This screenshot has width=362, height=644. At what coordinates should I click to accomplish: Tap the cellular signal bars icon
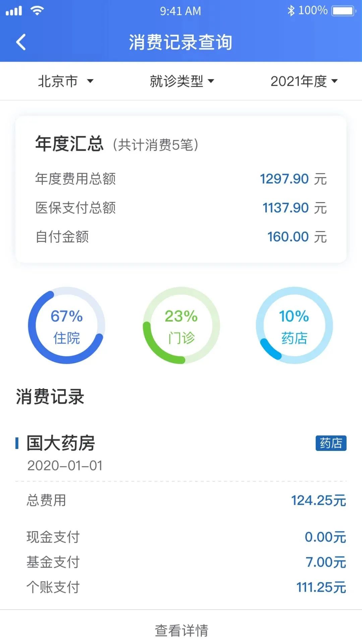(x=14, y=11)
